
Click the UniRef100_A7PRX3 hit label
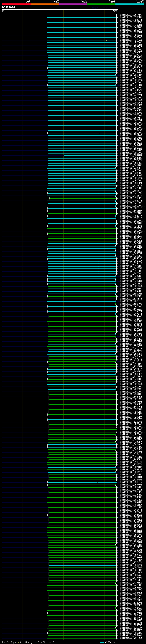[131, 40]
